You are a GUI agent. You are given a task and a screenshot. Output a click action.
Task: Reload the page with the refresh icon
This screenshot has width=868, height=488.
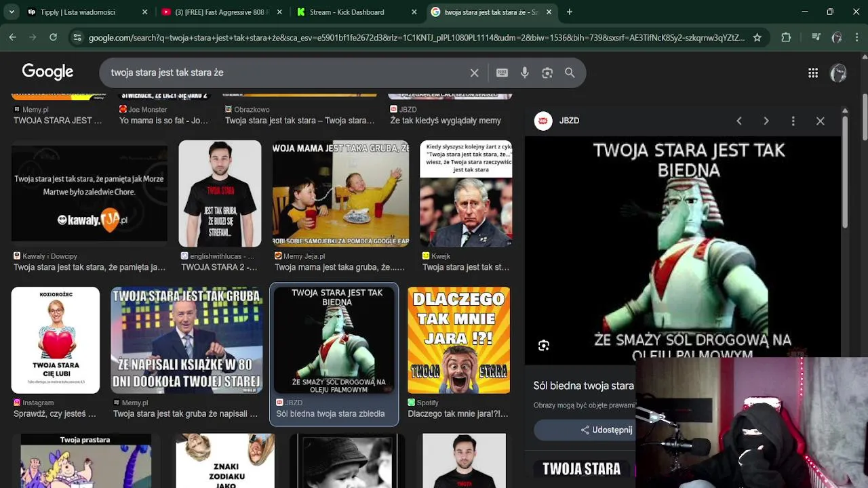tap(53, 37)
